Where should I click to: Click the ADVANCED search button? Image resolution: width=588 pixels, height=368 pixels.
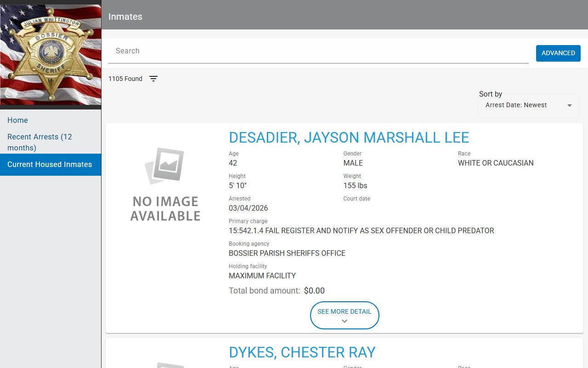pyautogui.click(x=558, y=53)
